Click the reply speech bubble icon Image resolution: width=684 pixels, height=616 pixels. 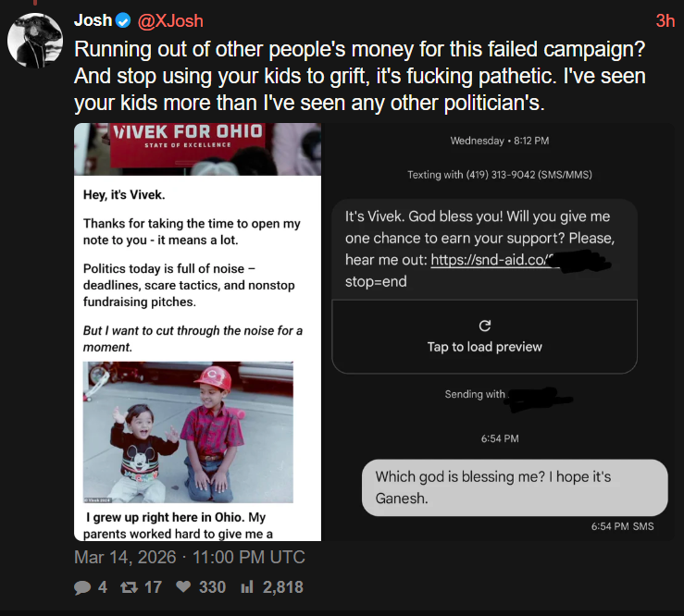82,587
